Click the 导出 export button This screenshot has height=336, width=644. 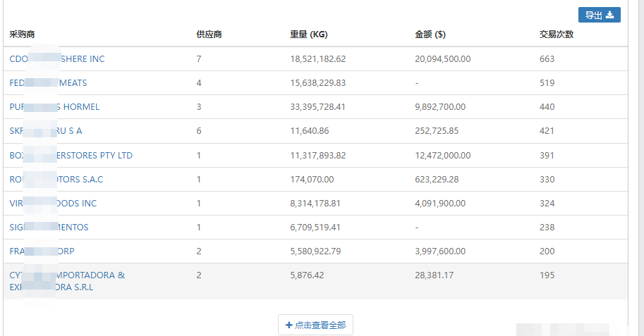pyautogui.click(x=600, y=15)
